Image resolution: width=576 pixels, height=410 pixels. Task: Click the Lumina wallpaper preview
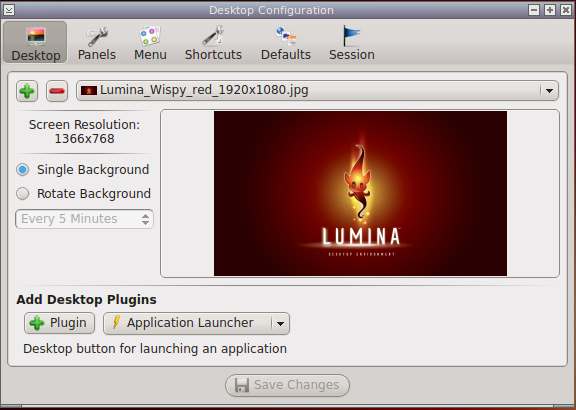coord(360,193)
